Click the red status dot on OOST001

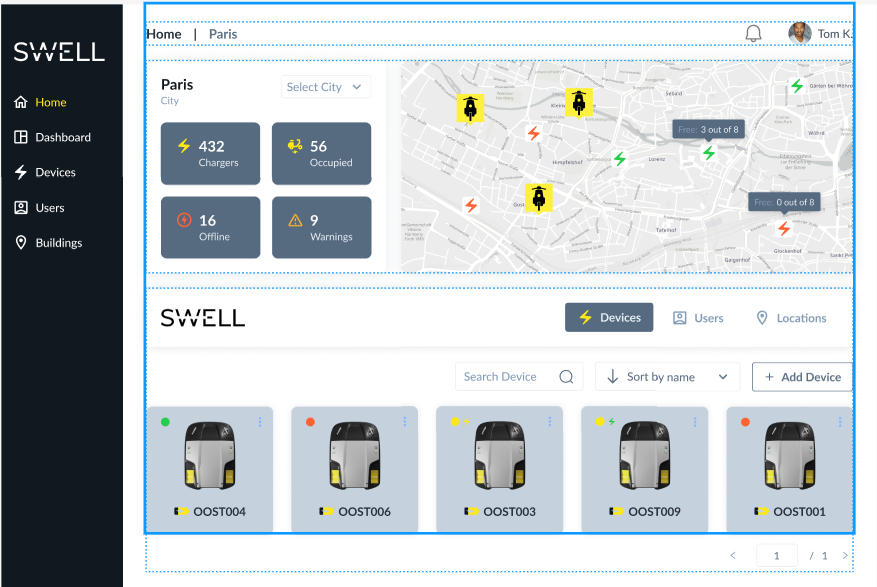[x=745, y=422]
